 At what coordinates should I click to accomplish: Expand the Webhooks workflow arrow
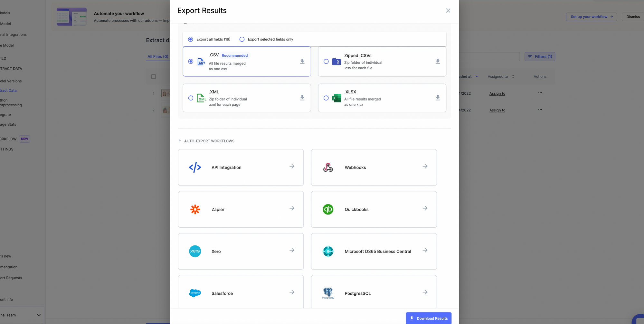tap(425, 167)
